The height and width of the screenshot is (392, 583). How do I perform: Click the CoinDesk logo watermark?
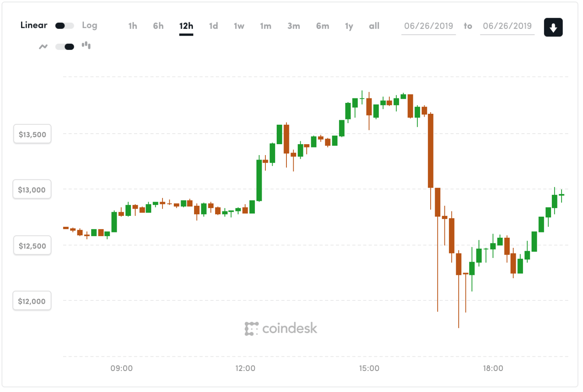pyautogui.click(x=281, y=328)
